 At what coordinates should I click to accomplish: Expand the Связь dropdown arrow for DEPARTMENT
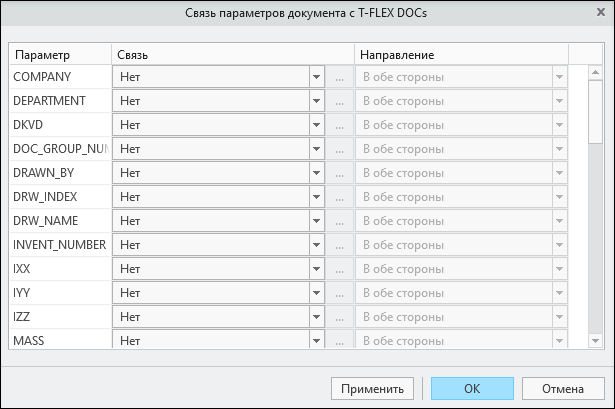coord(317,101)
